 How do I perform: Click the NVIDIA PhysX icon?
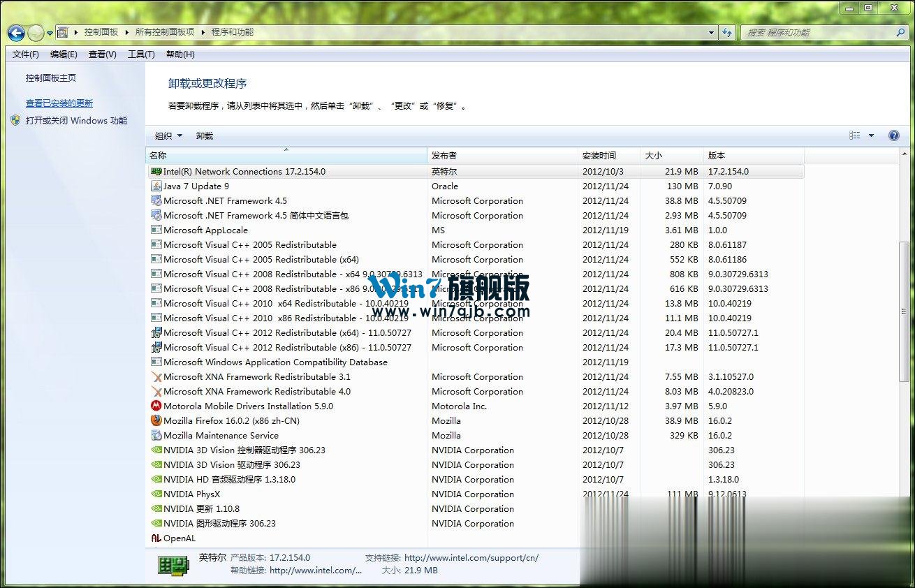(156, 494)
